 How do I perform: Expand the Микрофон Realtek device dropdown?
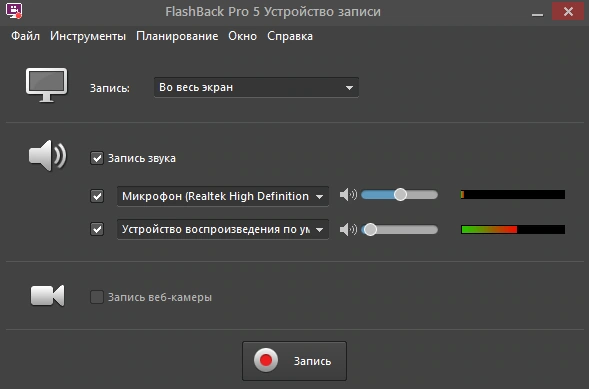(223, 196)
